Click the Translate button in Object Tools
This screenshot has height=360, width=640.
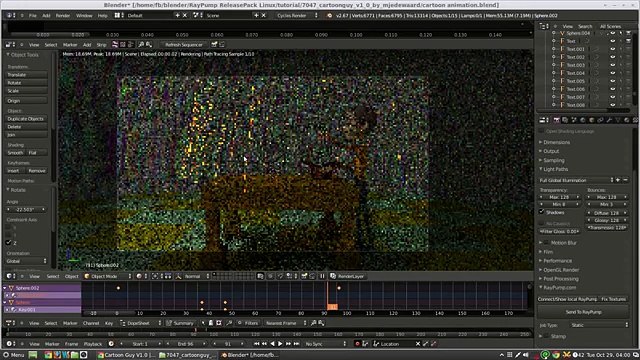pyautogui.click(x=27, y=75)
